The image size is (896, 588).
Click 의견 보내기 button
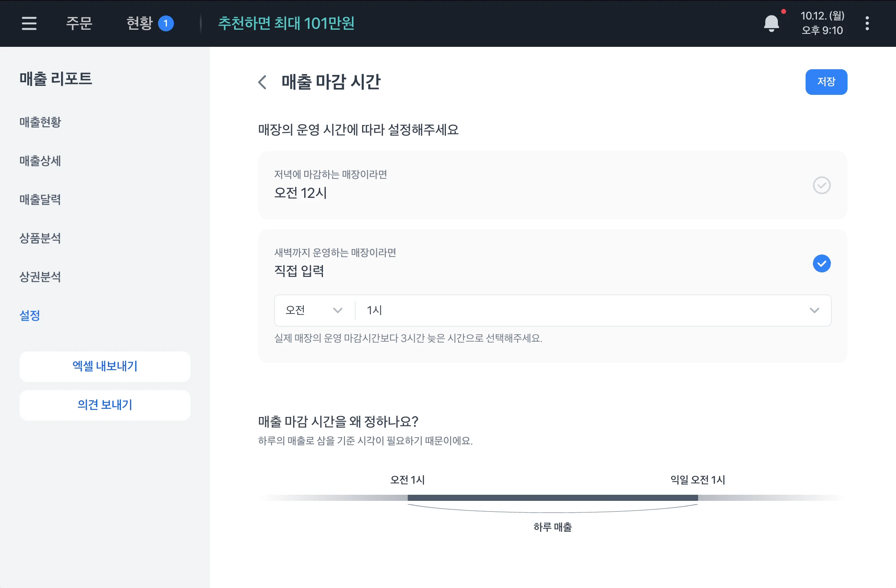[x=105, y=405]
